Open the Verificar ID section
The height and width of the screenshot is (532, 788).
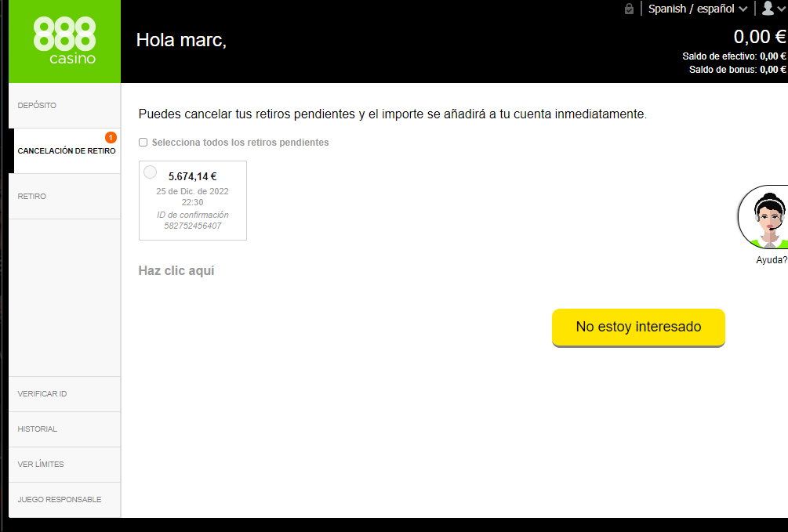pyautogui.click(x=42, y=394)
